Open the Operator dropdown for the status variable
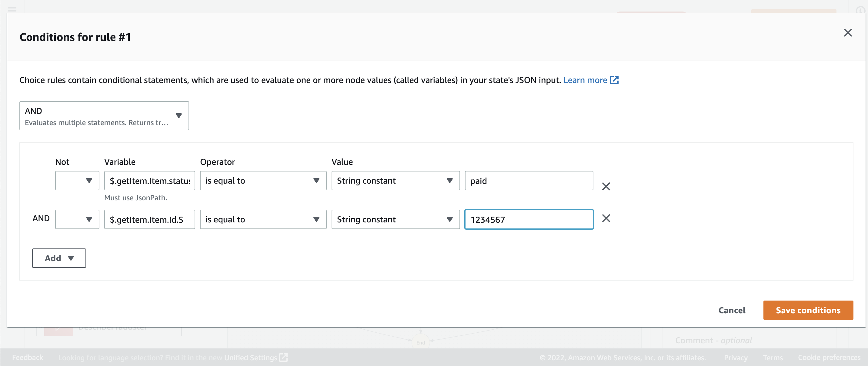The height and width of the screenshot is (366, 868). [x=263, y=181]
